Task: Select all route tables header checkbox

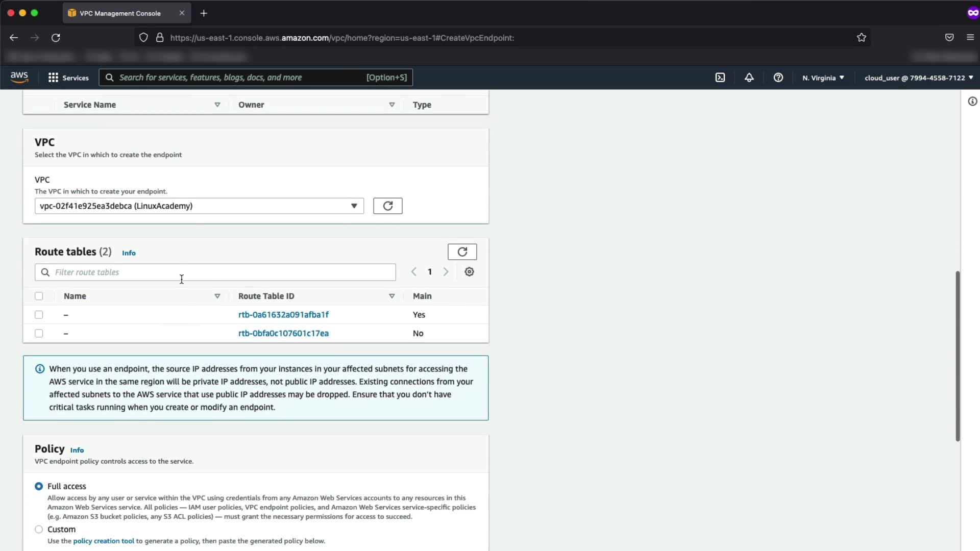Action: [x=39, y=296]
